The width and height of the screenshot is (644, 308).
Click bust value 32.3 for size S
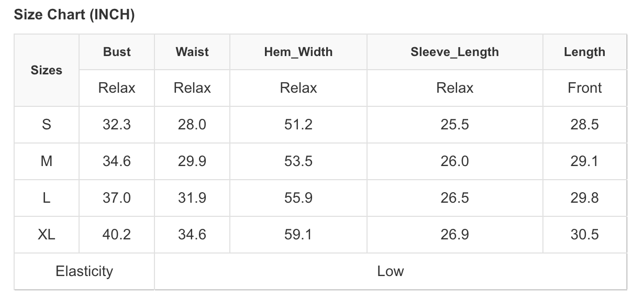pos(117,125)
